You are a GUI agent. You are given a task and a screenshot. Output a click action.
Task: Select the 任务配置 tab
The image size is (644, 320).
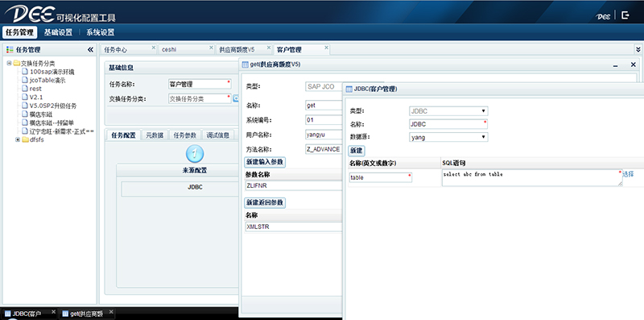pyautogui.click(x=124, y=135)
